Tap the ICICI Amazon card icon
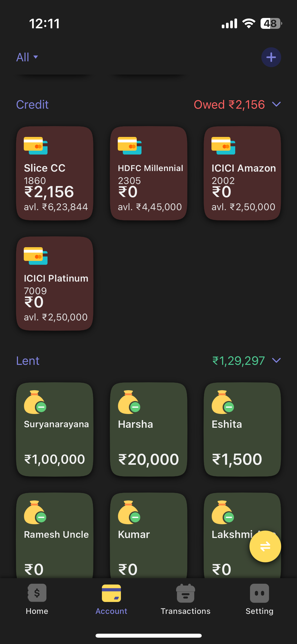This screenshot has height=644, width=297. [223, 146]
